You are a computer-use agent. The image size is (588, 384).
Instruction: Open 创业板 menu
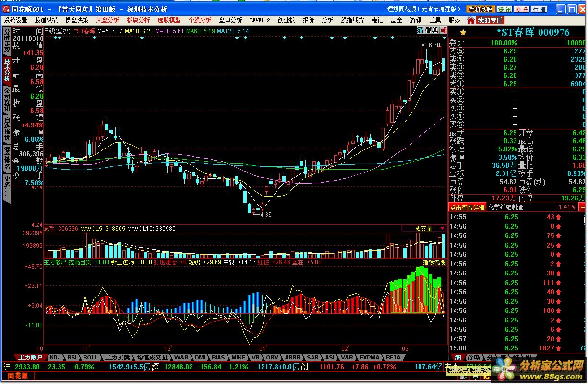286,20
